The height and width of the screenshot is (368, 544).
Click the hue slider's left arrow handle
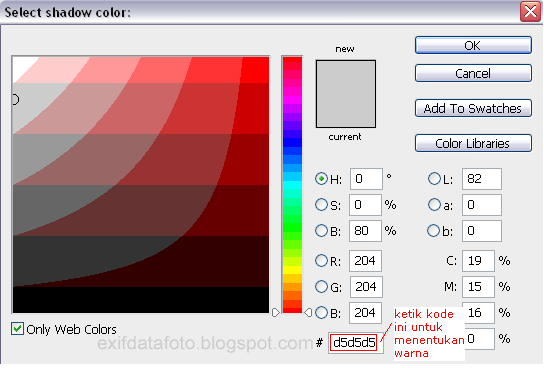click(275, 313)
